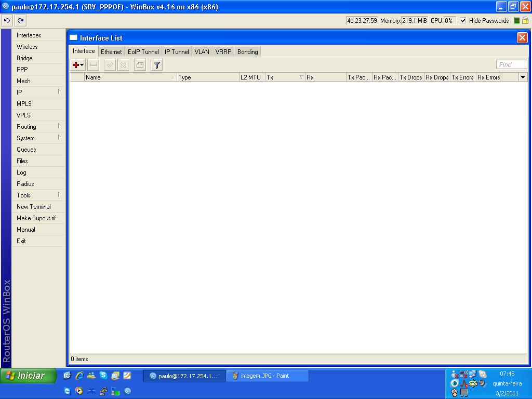Open the Queues menu item
Viewport: 532px width, 399px height.
click(x=38, y=149)
